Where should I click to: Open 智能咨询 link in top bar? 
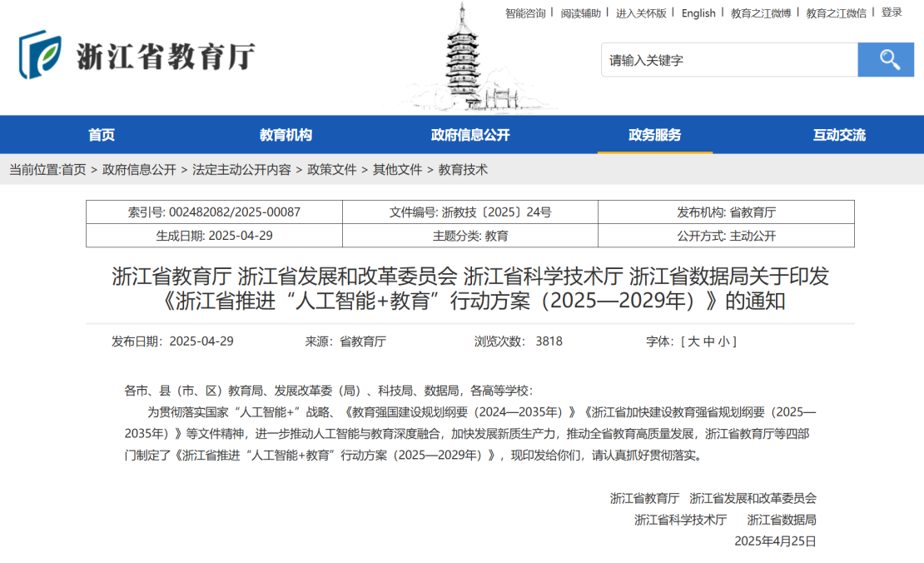tap(525, 13)
